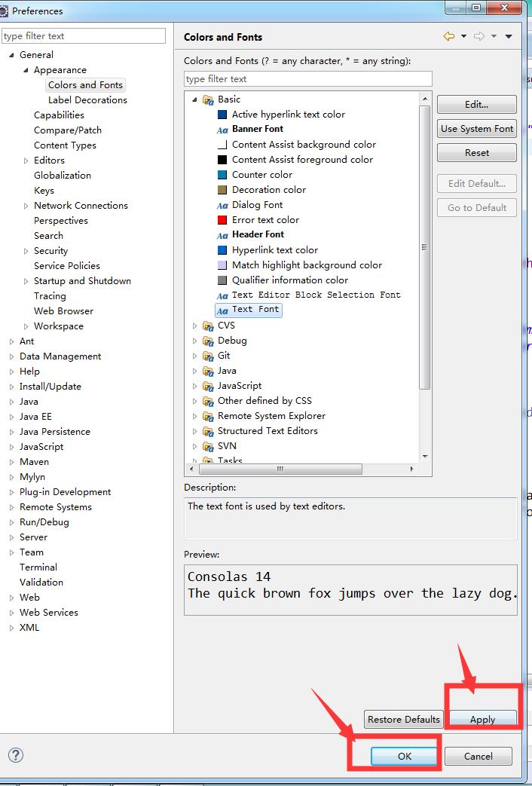Viewport: 532px width, 786px height.
Task: Click the back navigation arrow icon
Action: [449, 36]
